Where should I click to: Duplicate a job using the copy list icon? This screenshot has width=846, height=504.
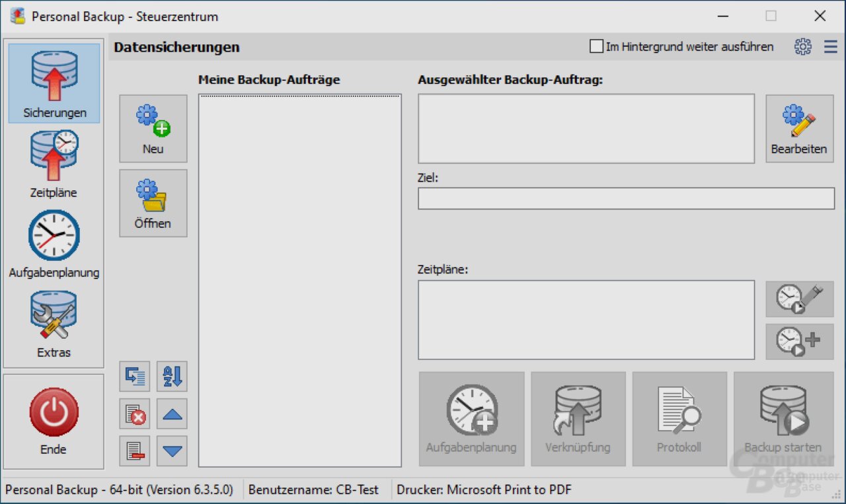[134, 377]
